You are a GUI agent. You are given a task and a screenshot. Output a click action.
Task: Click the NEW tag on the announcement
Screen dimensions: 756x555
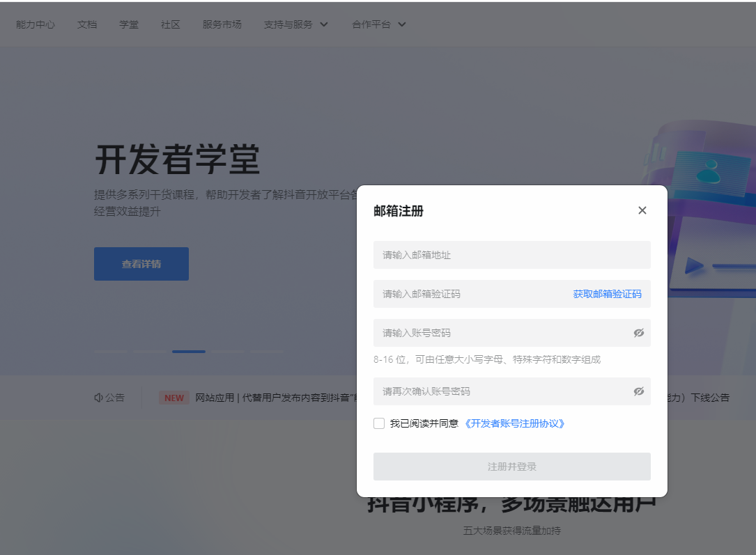click(174, 398)
